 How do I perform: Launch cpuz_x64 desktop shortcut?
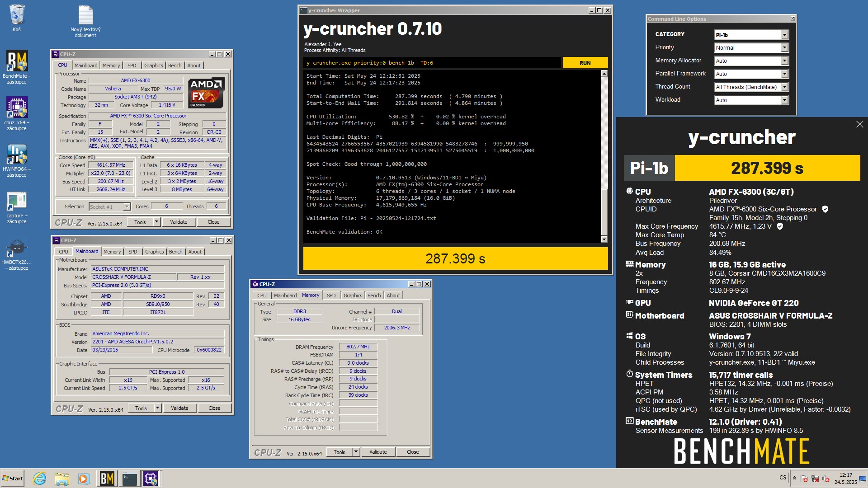pos(17,113)
